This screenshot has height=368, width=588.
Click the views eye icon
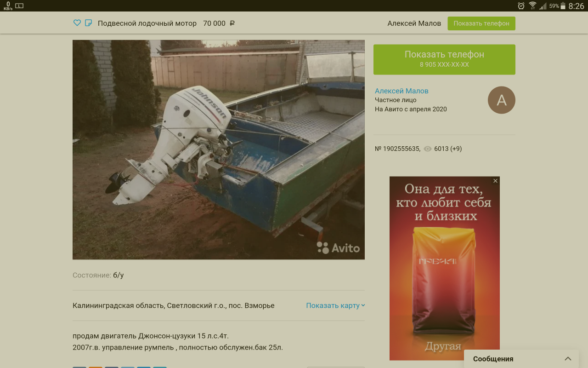click(428, 149)
